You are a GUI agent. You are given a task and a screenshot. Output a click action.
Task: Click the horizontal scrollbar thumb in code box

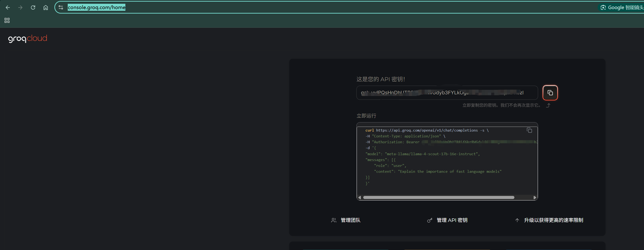tap(439, 198)
